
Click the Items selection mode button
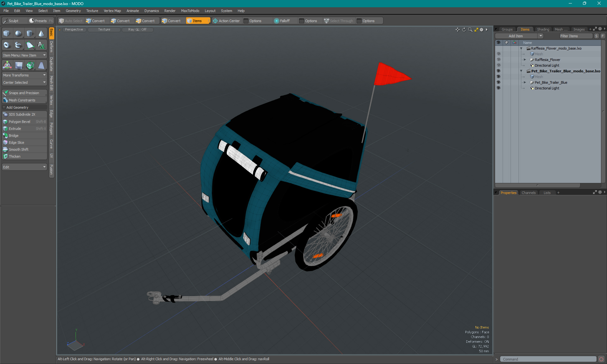[198, 21]
